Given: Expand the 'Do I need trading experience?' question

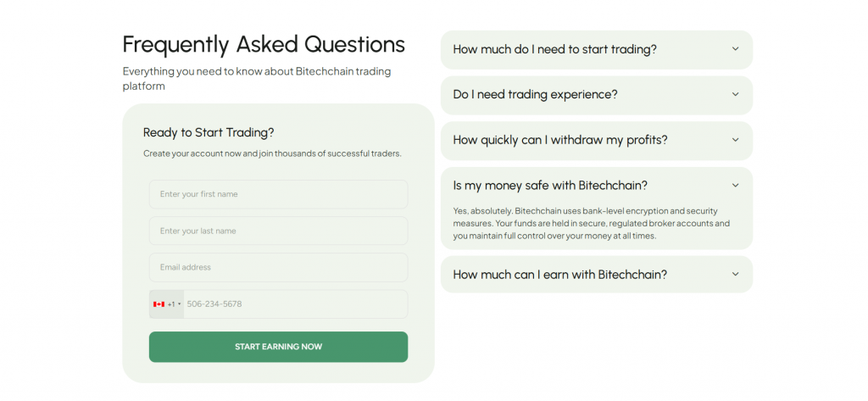Looking at the screenshot, I should (536, 95).
